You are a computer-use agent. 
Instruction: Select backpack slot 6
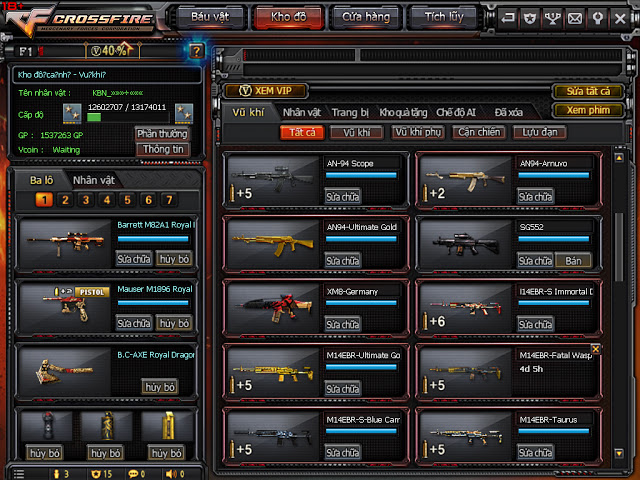point(149,200)
